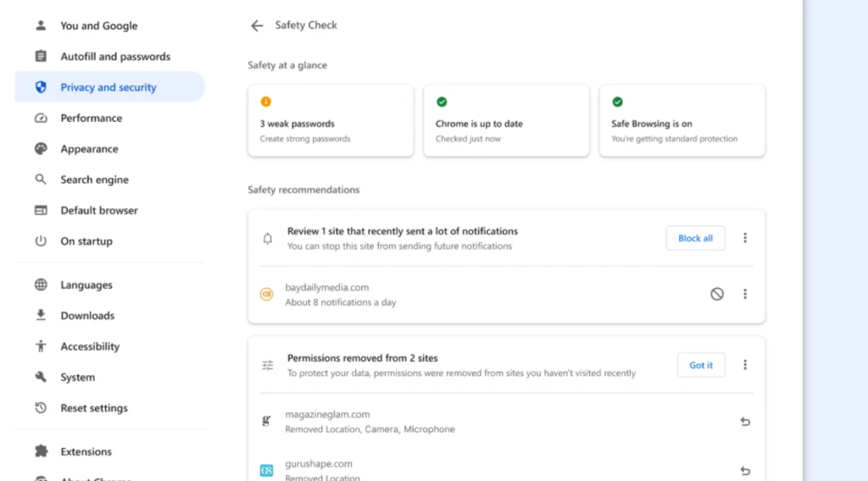Open more options for notification review section
Screen dimensions: 868x481
(745, 238)
